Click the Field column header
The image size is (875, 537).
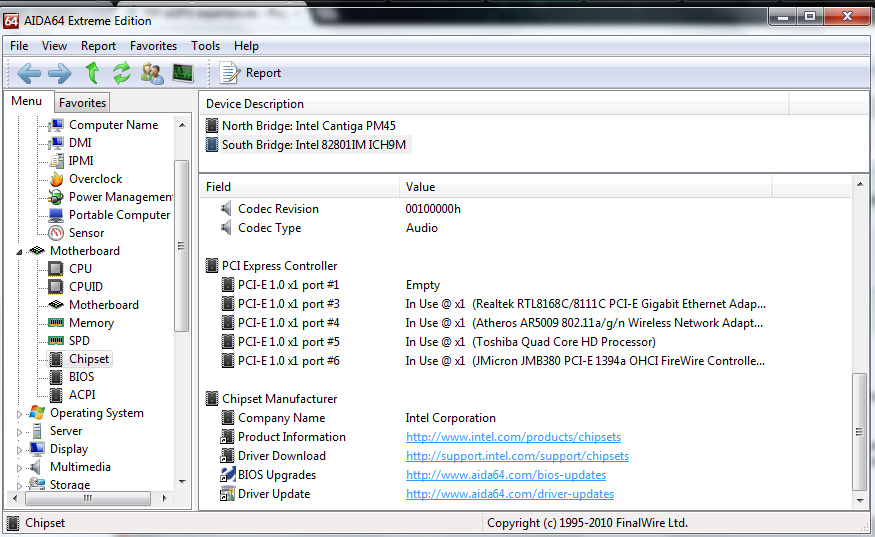pos(300,187)
